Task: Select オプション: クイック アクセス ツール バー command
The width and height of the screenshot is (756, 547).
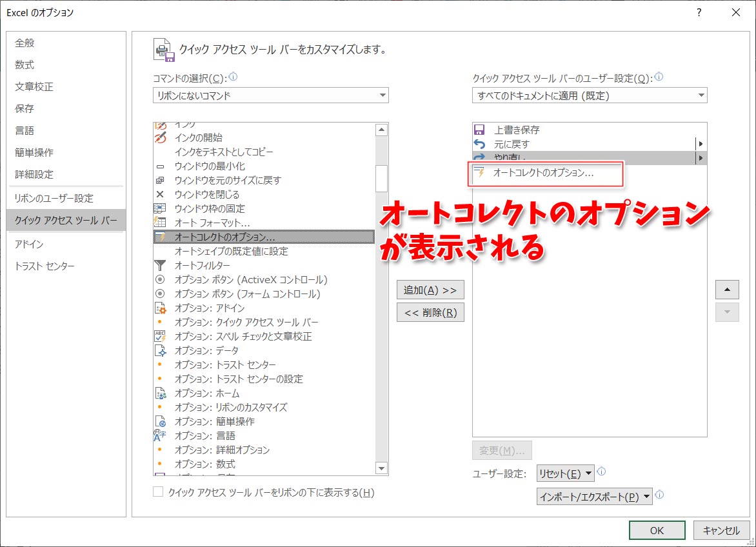Action: point(264,322)
